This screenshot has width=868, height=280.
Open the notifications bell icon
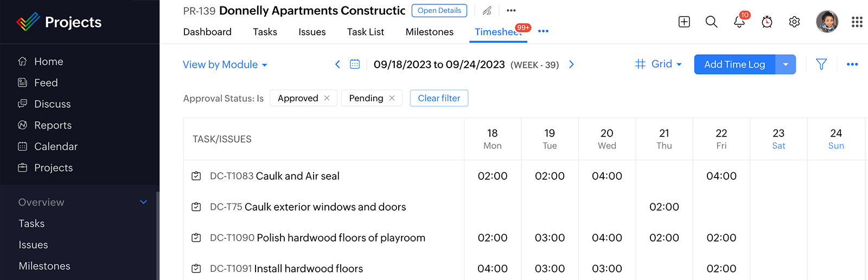[x=739, y=22]
